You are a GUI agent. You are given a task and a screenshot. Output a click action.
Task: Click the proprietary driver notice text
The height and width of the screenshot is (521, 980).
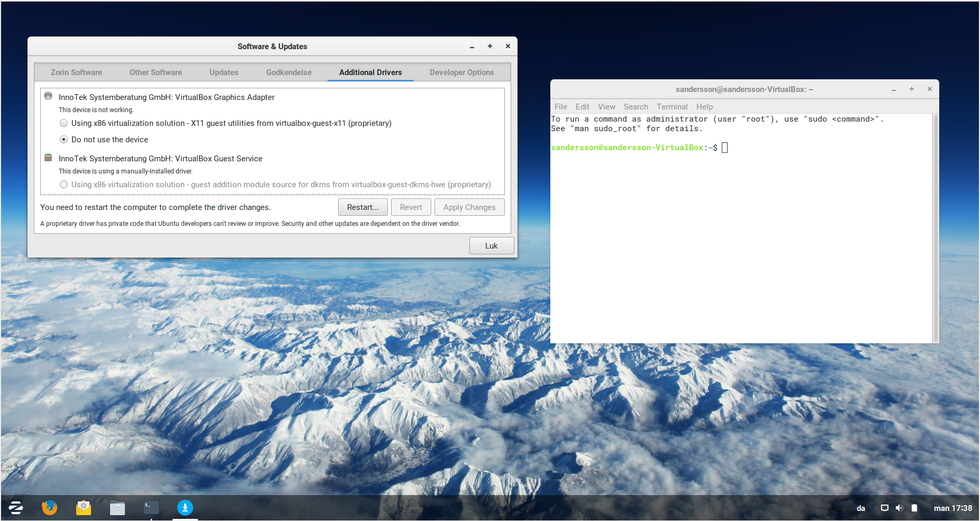click(250, 224)
